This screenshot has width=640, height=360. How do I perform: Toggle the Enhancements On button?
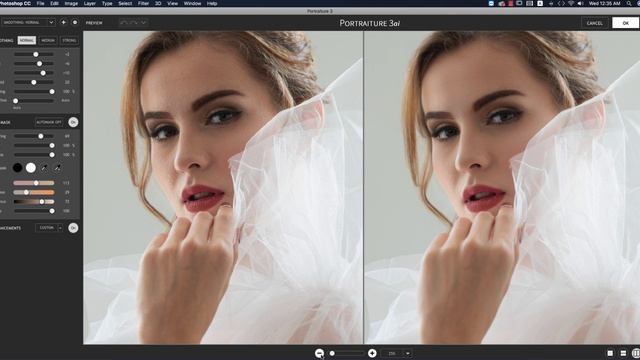click(x=73, y=228)
